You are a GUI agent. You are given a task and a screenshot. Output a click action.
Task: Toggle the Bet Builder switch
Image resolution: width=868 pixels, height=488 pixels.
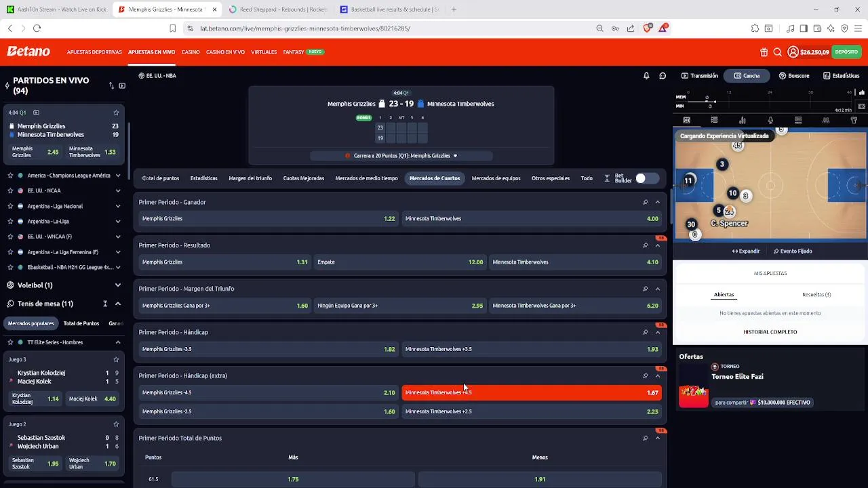(x=646, y=178)
